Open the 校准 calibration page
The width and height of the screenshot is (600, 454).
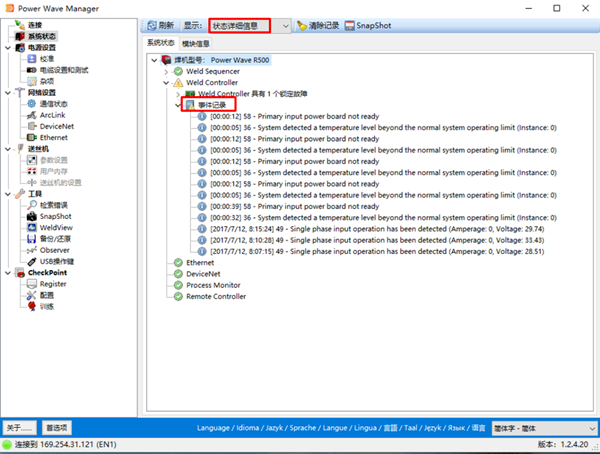tap(47, 59)
